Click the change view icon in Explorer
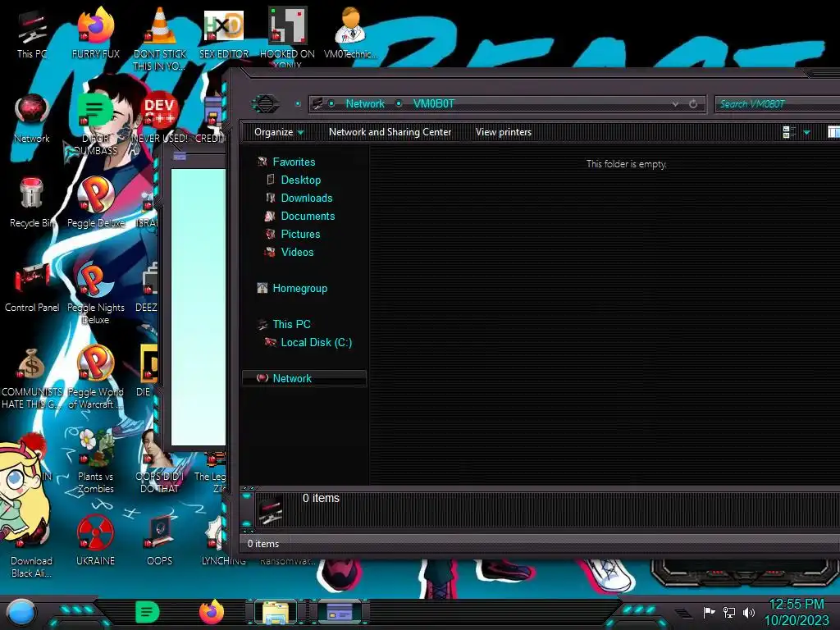The image size is (840, 630). [x=788, y=132]
